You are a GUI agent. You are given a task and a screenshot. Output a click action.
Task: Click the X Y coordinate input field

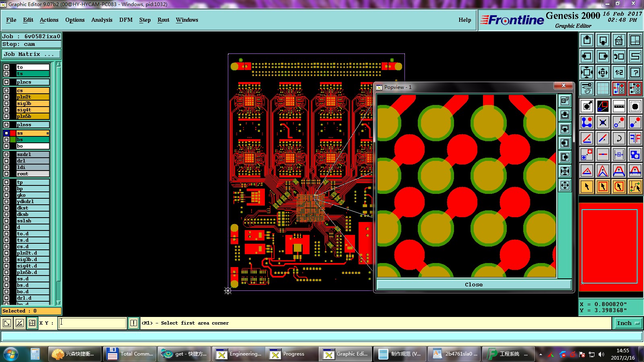pos(92,323)
